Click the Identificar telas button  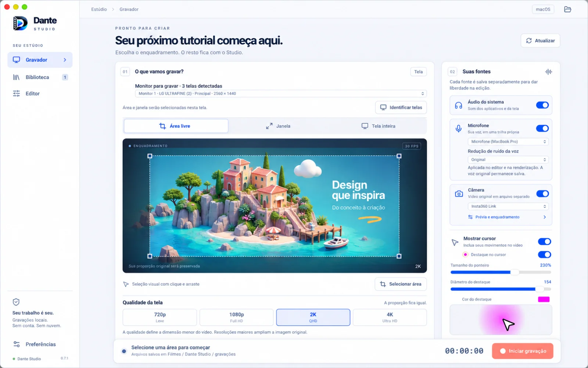(x=401, y=107)
